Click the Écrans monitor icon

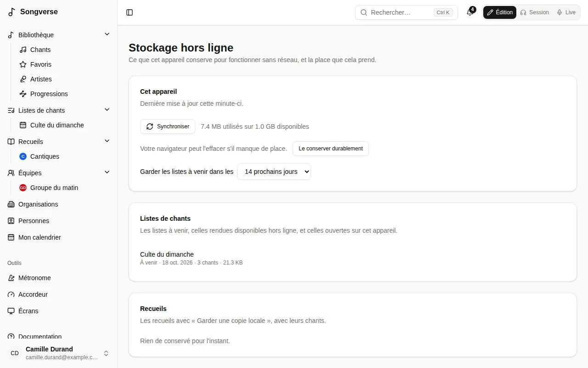tap(11, 311)
